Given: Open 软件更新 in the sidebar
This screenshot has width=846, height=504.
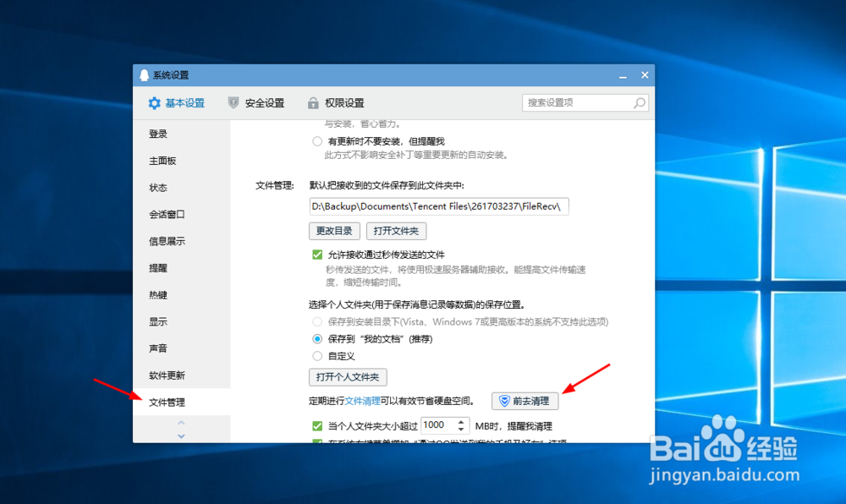Looking at the screenshot, I should 182,375.
